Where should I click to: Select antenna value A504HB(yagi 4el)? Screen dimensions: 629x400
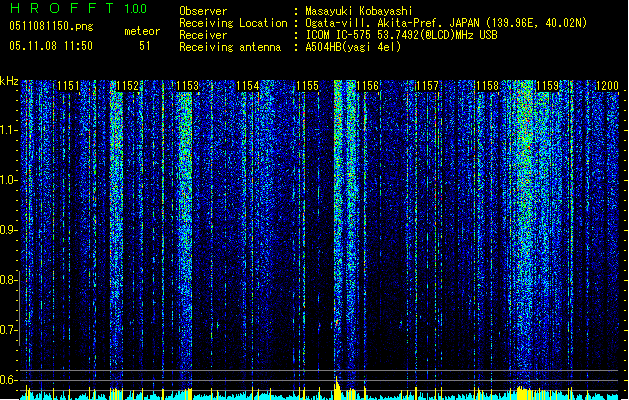353,47
